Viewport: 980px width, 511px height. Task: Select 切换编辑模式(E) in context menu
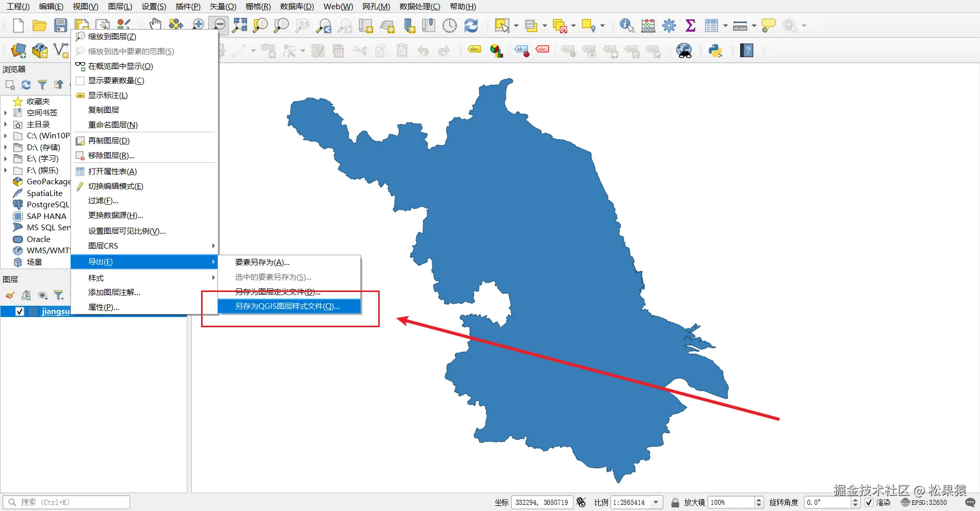(x=144, y=186)
